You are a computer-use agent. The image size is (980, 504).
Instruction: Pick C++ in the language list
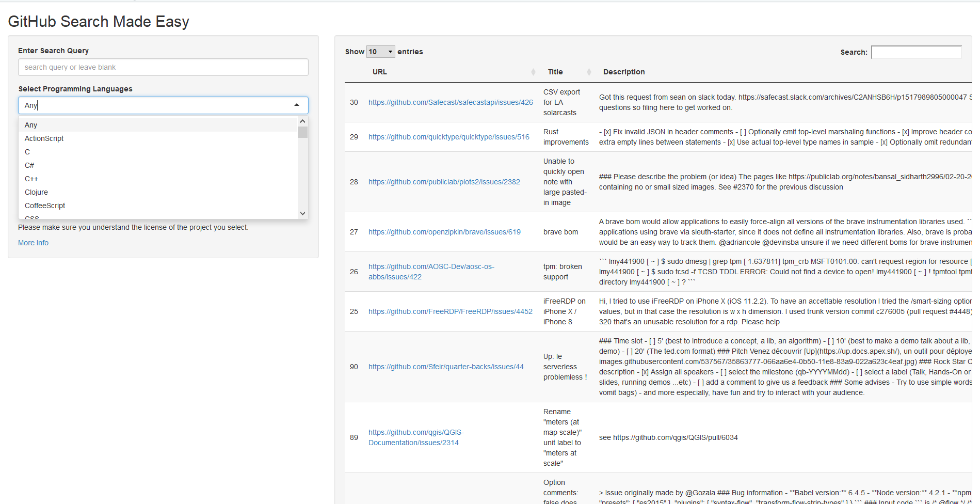point(158,179)
